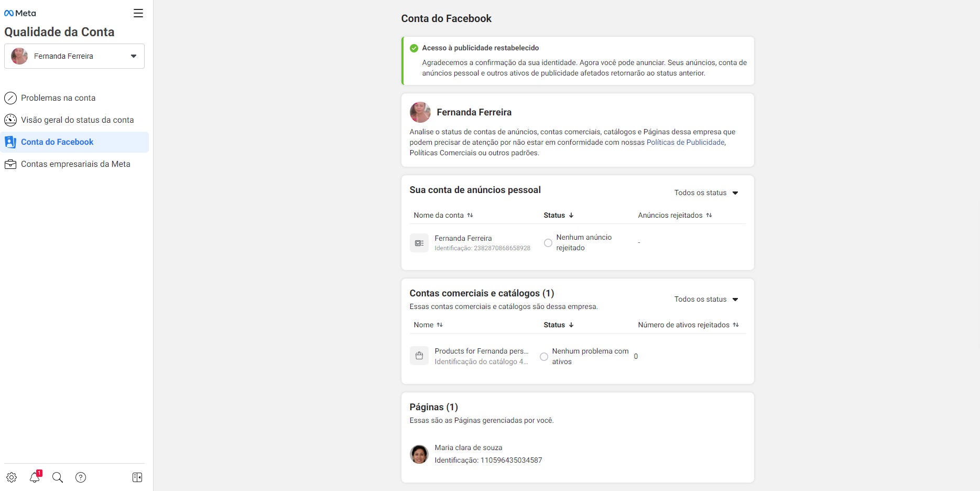The image size is (980, 491).
Task: Click the Contas empresariais briefcase icon
Action: (10, 164)
